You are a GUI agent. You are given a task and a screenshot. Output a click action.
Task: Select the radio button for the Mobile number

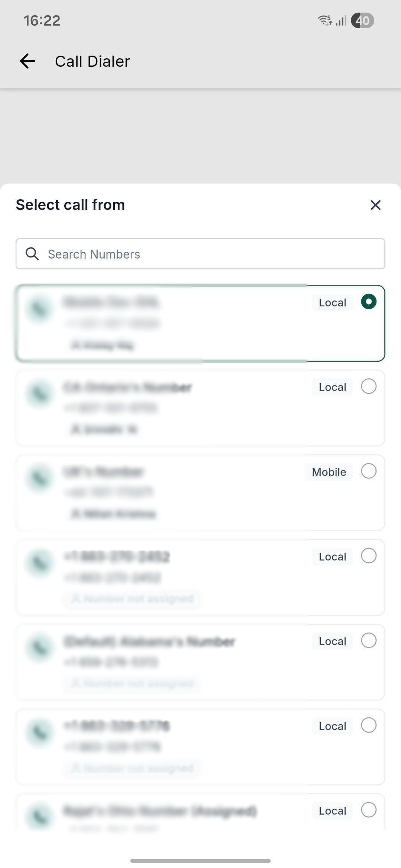368,471
